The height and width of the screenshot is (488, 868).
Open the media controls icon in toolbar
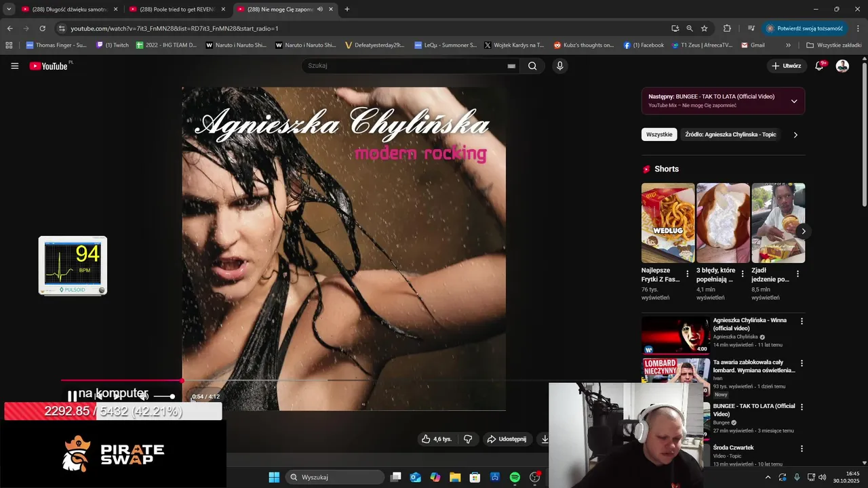(x=751, y=28)
